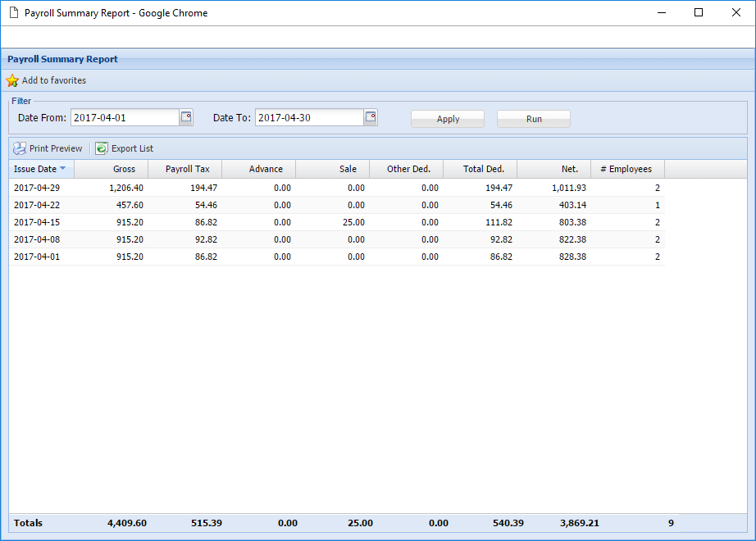Open the Date From calendar picker icon
This screenshot has width=756, height=541.
click(186, 116)
